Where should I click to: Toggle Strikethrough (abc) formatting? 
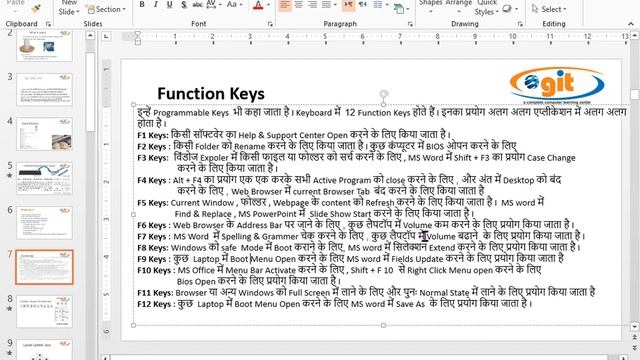pos(198,4)
